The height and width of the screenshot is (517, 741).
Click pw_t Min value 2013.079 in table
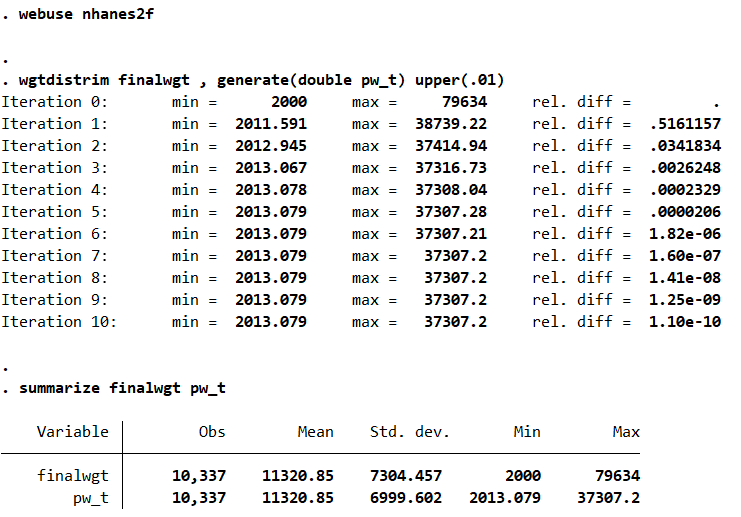tap(505, 498)
